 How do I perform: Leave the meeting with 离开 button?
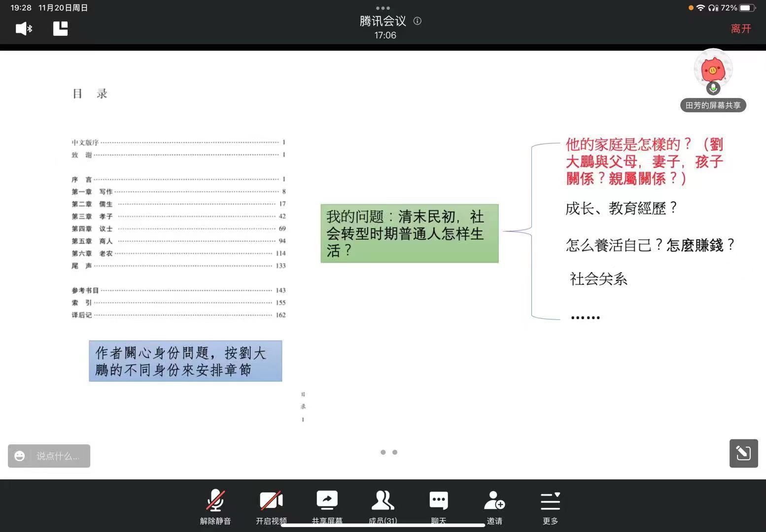click(740, 29)
